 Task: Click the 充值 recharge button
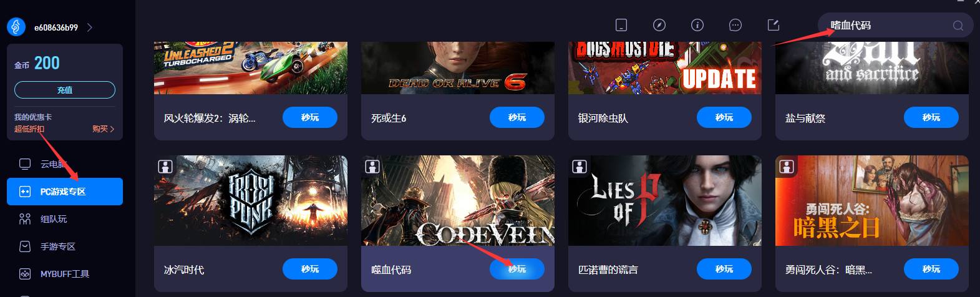(x=65, y=90)
